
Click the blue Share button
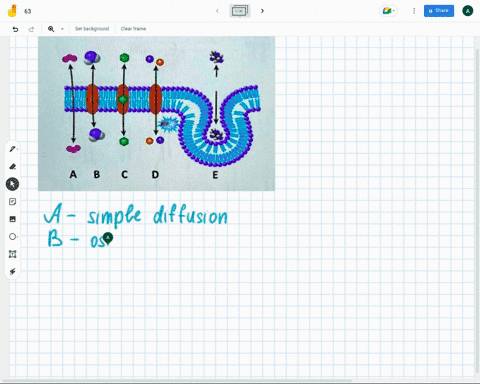[x=439, y=11]
